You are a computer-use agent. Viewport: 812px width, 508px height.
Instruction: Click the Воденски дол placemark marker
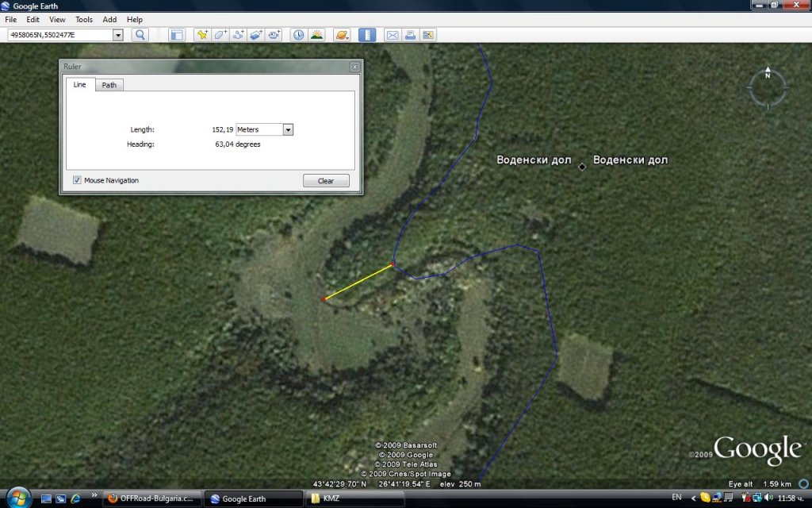582,167
